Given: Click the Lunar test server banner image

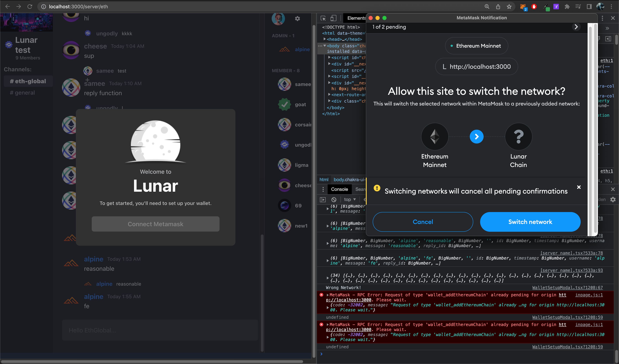Looking at the screenshot, I should pyautogui.click(x=27, y=22).
